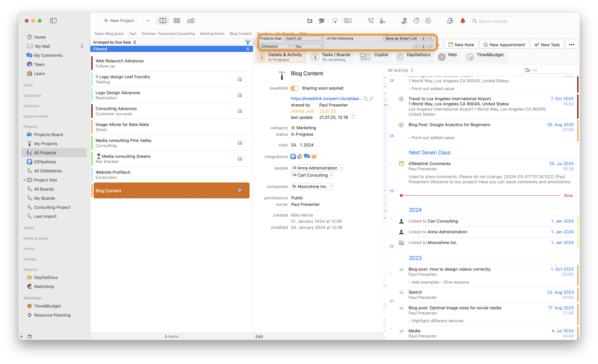Click the folder integration icon

(x=314, y=156)
